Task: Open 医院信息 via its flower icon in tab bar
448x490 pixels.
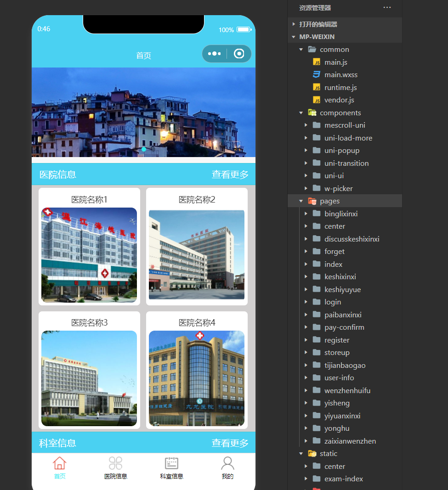Action: (x=115, y=463)
